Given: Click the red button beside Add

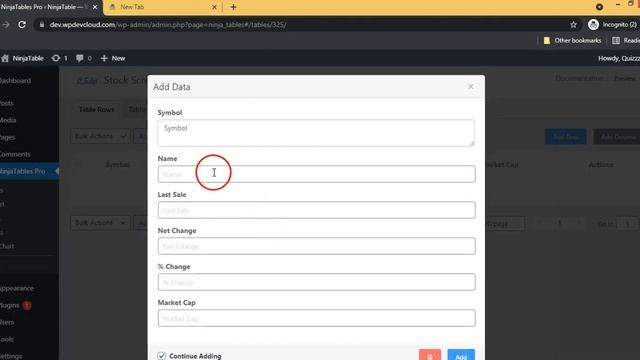Looking at the screenshot, I should [x=430, y=355].
